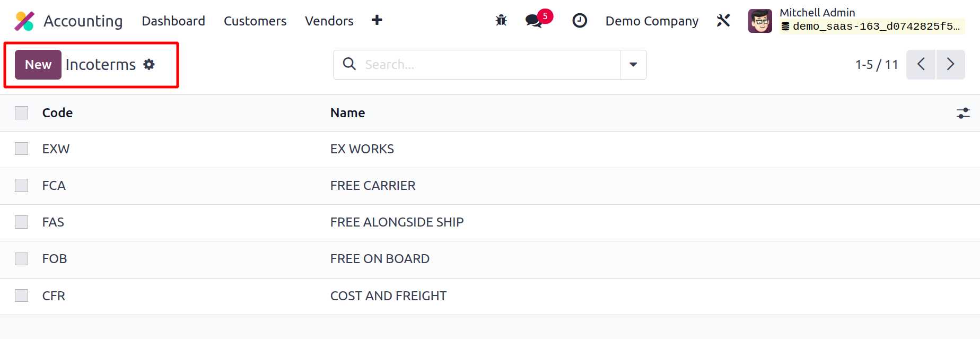Click the New button
Image resolution: width=980 pixels, height=339 pixels.
point(38,65)
